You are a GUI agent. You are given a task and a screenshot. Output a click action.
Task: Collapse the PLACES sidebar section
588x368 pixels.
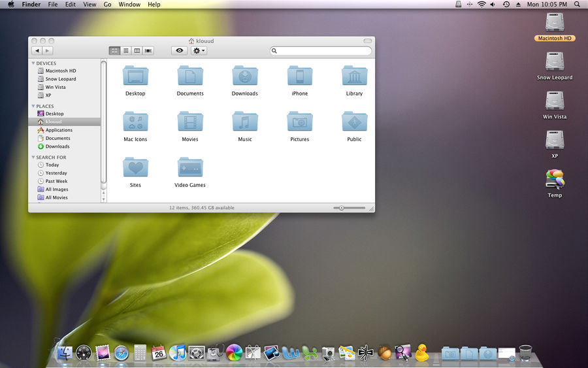point(33,106)
